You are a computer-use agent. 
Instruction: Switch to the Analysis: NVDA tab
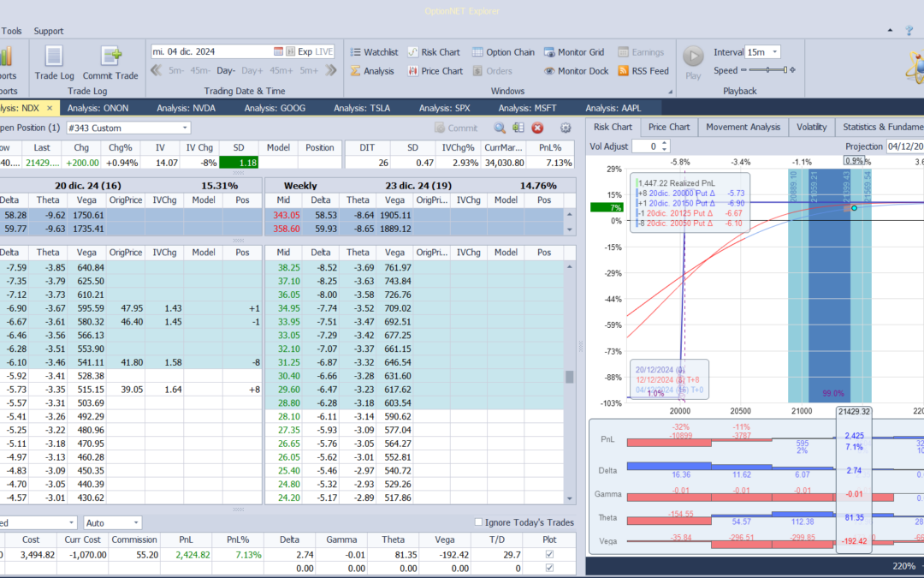(x=186, y=108)
